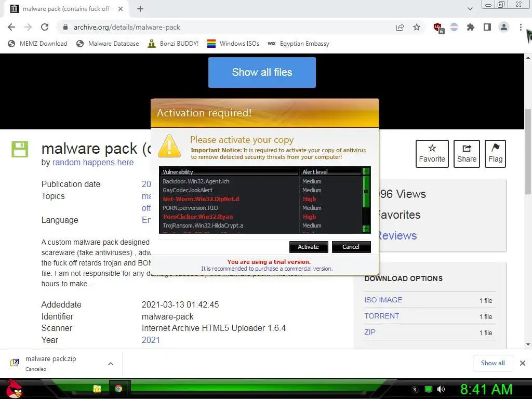Select the GayCodec.lookAlert threat row
The height and width of the screenshot is (399, 532).
[x=261, y=190]
